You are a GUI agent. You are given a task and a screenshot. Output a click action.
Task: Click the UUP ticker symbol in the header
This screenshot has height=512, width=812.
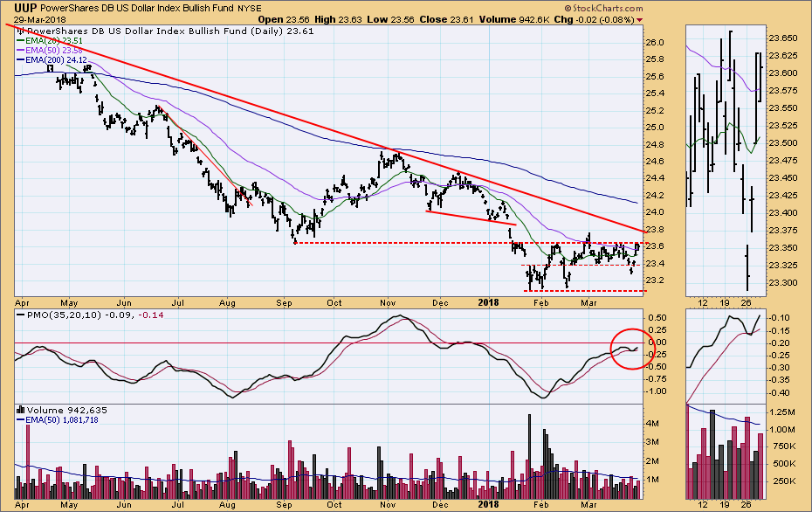tap(25, 8)
